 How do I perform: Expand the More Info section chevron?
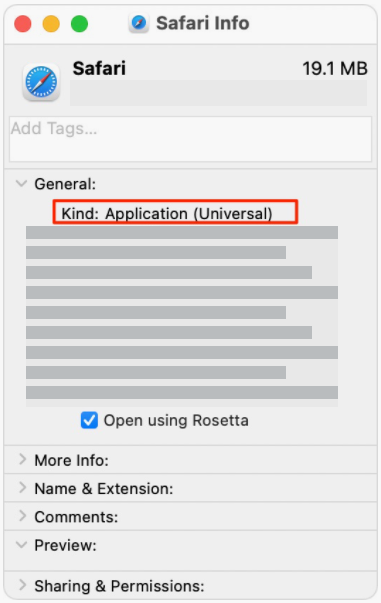[x=23, y=459]
